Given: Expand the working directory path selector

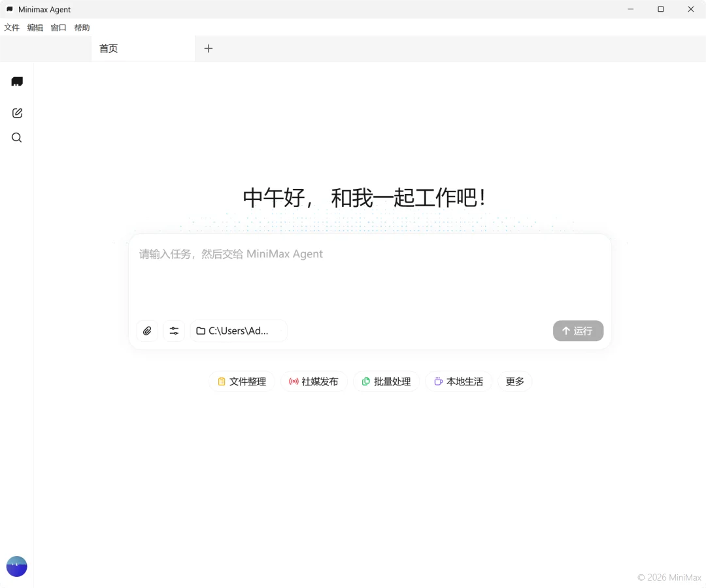Looking at the screenshot, I should coord(239,331).
